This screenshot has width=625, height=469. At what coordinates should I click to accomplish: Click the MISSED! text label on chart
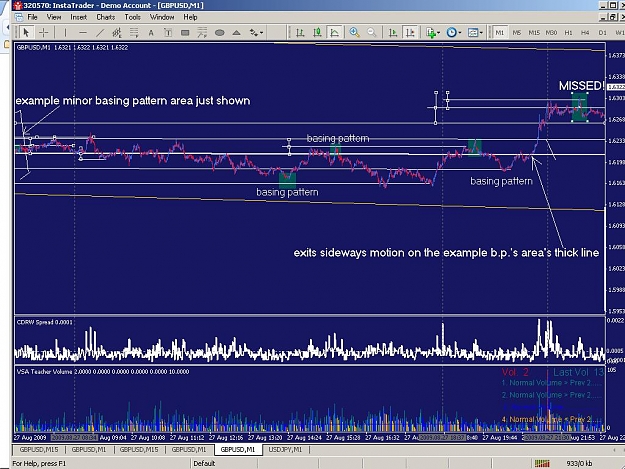pos(582,86)
